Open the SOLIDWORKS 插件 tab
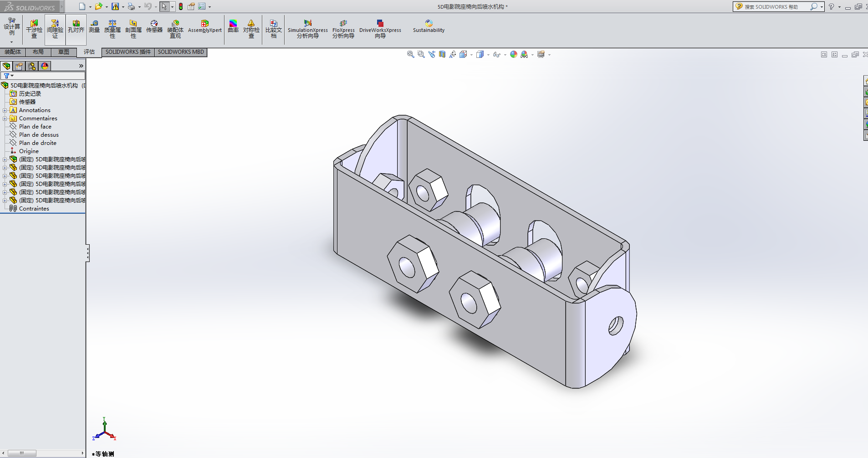This screenshot has height=458, width=868. (128, 52)
